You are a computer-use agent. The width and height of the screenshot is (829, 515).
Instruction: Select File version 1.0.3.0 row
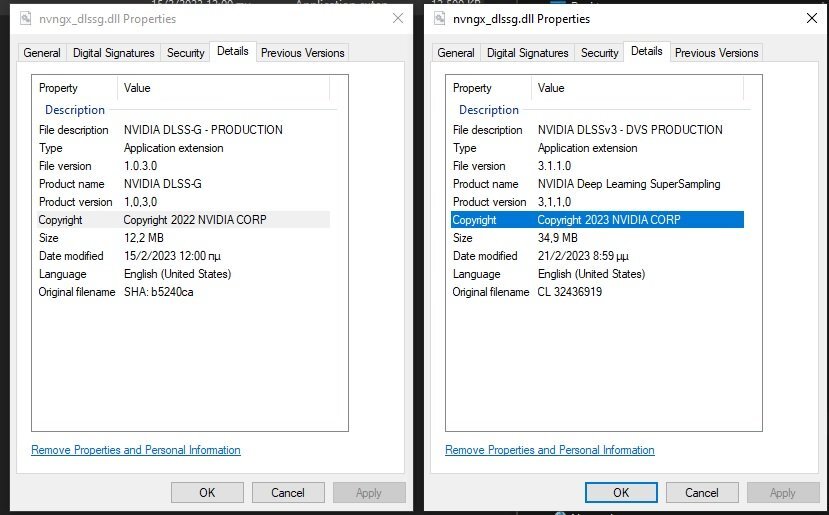coord(183,166)
